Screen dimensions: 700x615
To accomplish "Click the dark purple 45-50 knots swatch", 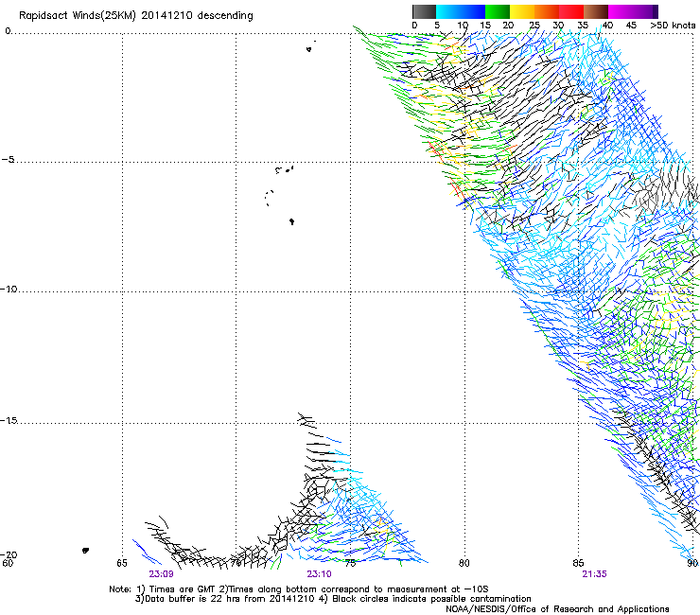I will [x=645, y=11].
